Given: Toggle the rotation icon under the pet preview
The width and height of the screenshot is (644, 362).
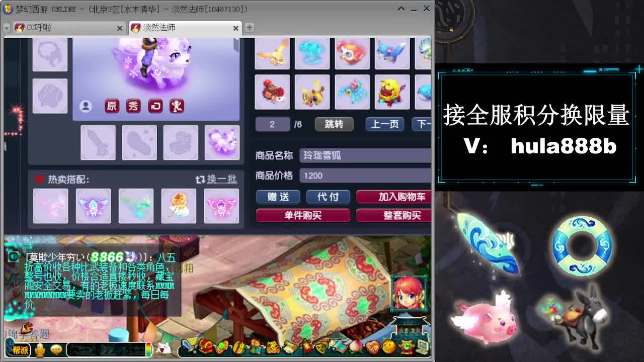Looking at the screenshot, I should point(155,106).
